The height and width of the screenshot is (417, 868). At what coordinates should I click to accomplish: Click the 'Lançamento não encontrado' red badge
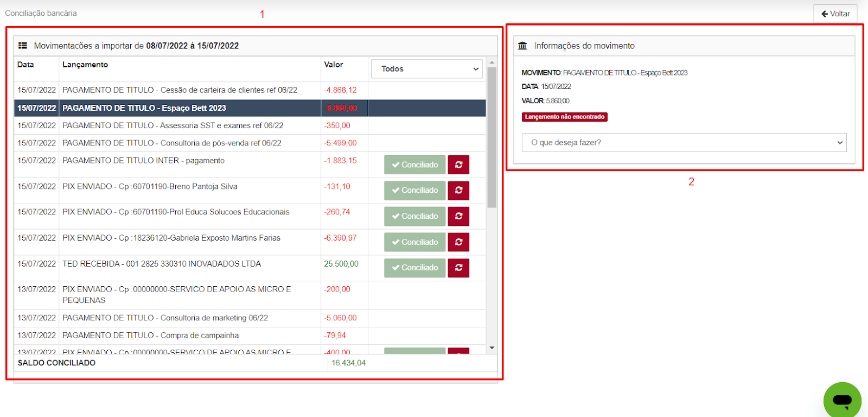pyautogui.click(x=565, y=117)
